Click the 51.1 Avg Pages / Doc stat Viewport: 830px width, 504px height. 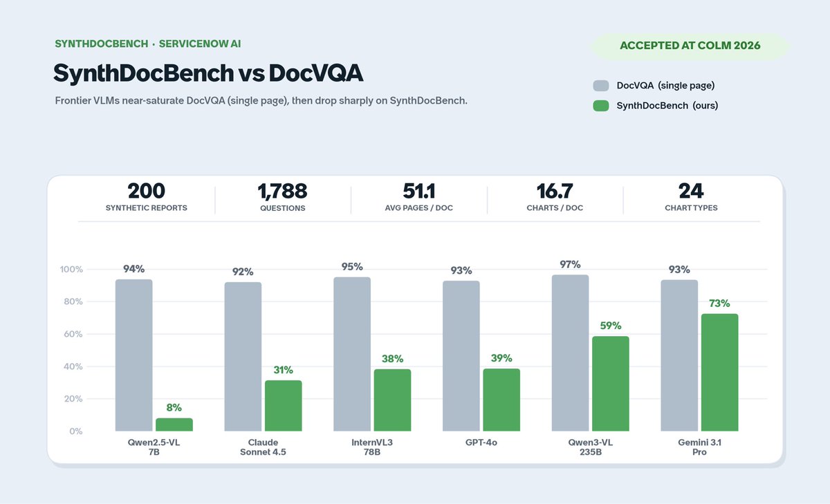click(418, 197)
